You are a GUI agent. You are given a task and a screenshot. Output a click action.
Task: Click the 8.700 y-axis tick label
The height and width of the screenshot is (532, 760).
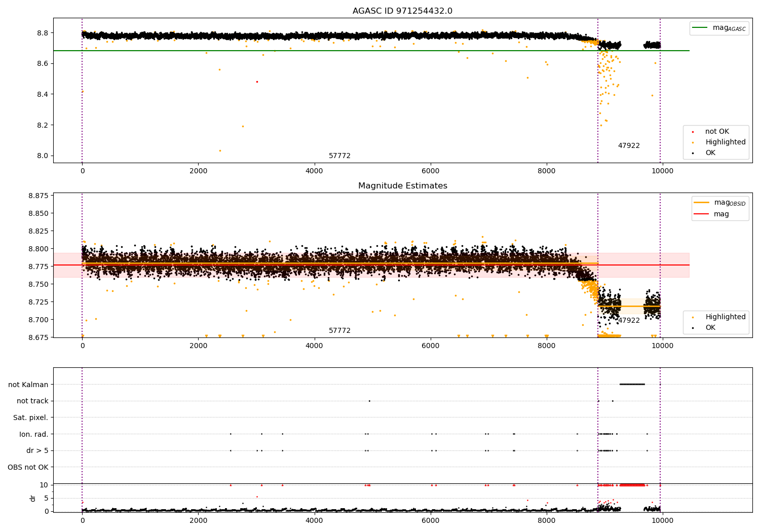[39, 320]
